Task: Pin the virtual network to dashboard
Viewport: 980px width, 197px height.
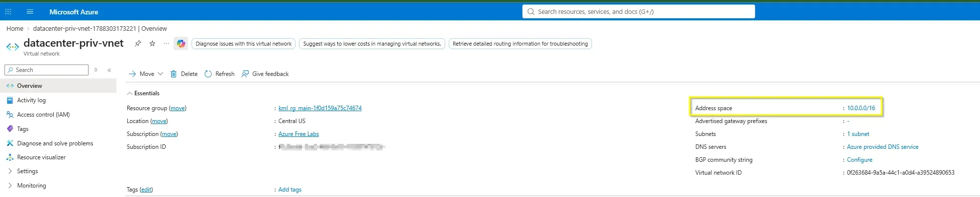Action: [x=138, y=44]
